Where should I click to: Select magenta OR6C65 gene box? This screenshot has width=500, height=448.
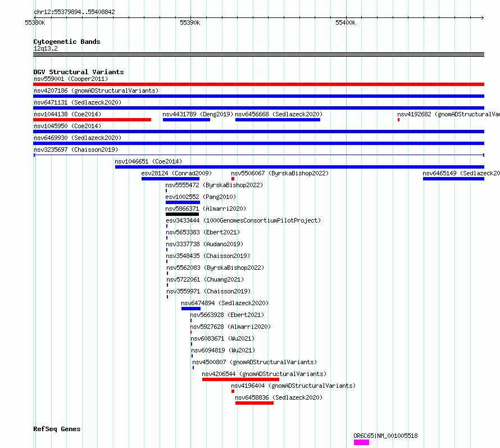coord(361,442)
